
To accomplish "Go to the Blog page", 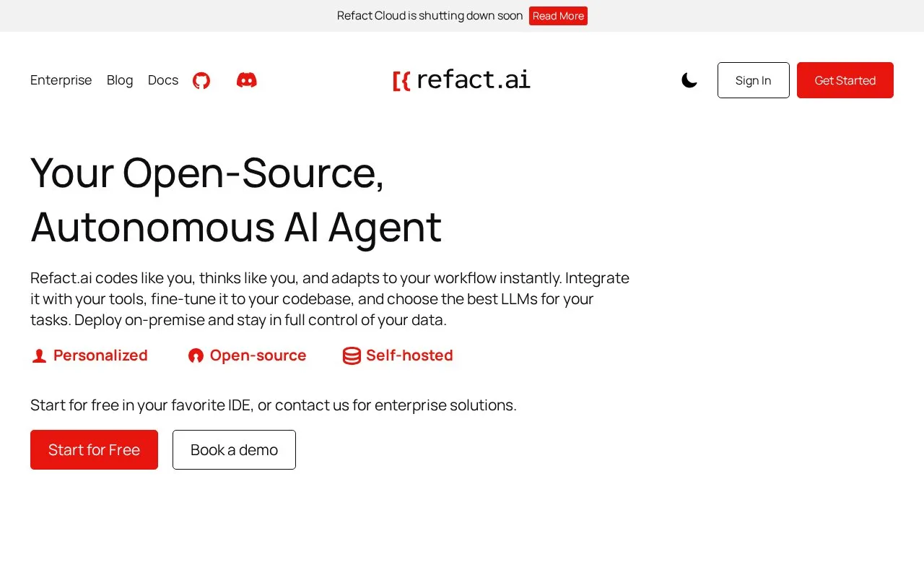I will tap(120, 80).
